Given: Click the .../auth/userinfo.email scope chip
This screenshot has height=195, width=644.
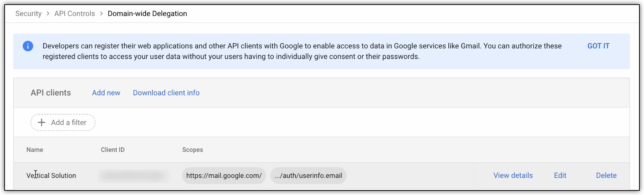Looking at the screenshot, I should [308, 175].
